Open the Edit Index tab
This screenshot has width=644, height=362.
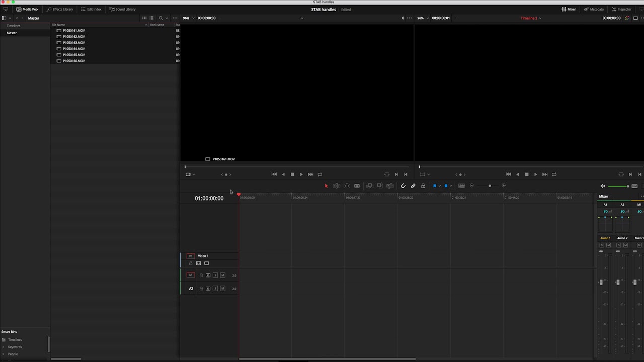(x=91, y=9)
